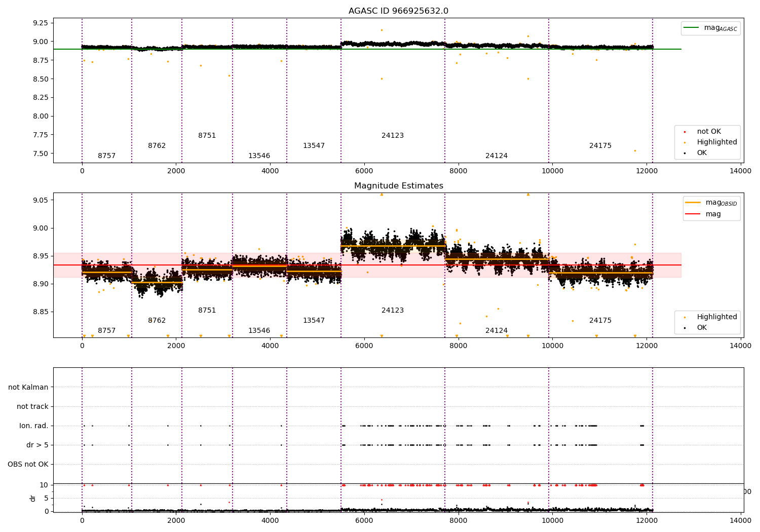This screenshot has width=760, height=532.
Task: Select the 'not OK' legend entry
Action: click(x=703, y=132)
